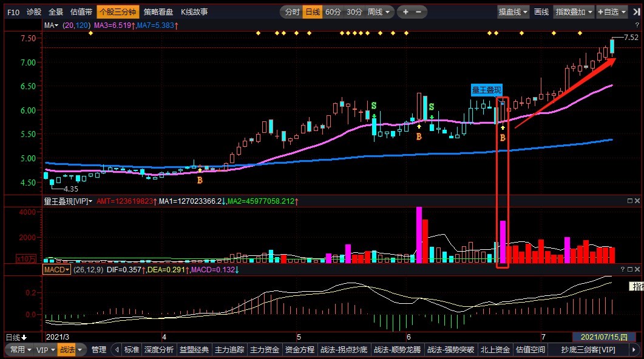Click the zoom-out minus icon
Viewport: 644px width, 359px height.
(419, 12)
